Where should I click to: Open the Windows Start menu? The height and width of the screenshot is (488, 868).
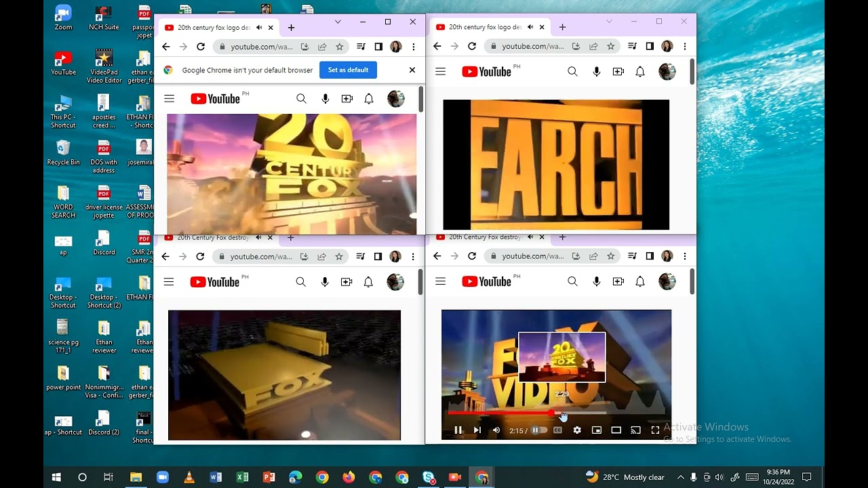(x=56, y=477)
